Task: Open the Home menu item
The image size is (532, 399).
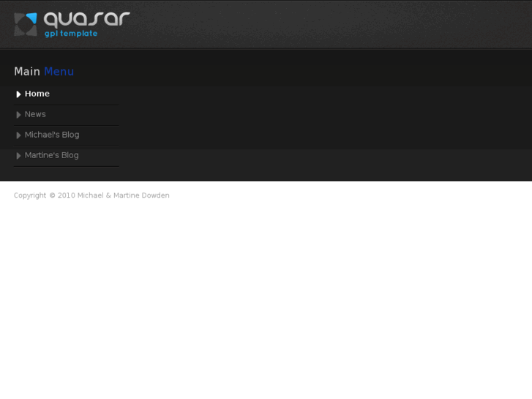Action: (x=37, y=94)
